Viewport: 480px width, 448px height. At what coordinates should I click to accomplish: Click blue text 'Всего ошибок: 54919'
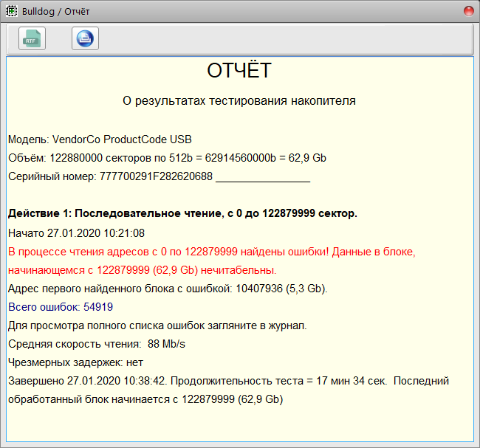[61, 307]
